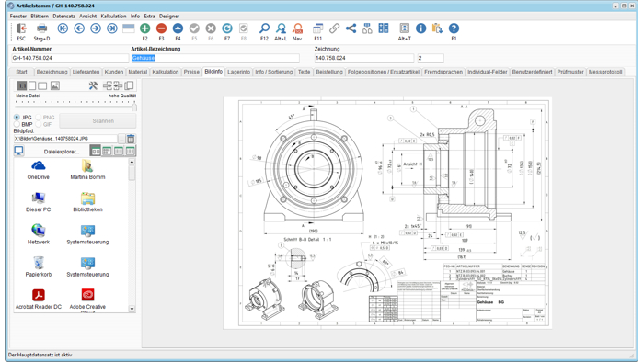The height and width of the screenshot is (362, 644).
Task: Select Netzwerk in the file explorer
Action: (39, 234)
